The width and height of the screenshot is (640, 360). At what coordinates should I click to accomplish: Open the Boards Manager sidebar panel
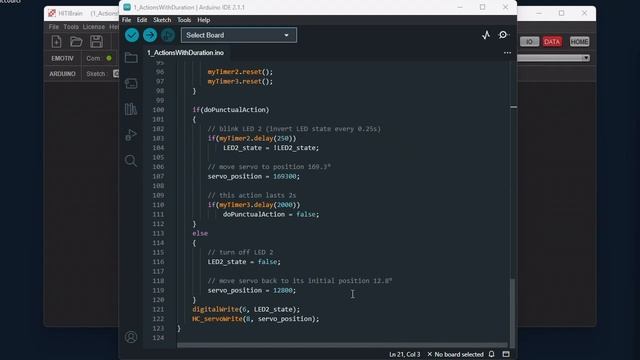[131, 83]
